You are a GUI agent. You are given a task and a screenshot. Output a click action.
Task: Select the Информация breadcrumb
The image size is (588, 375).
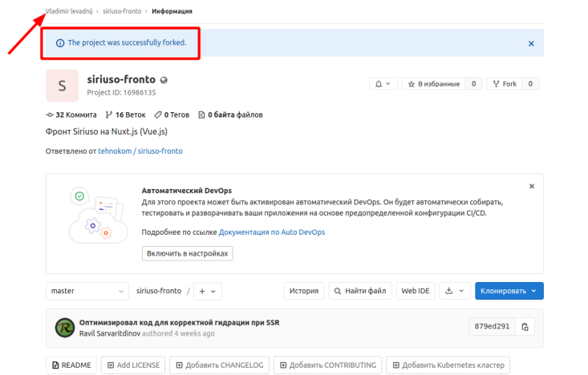(x=172, y=11)
